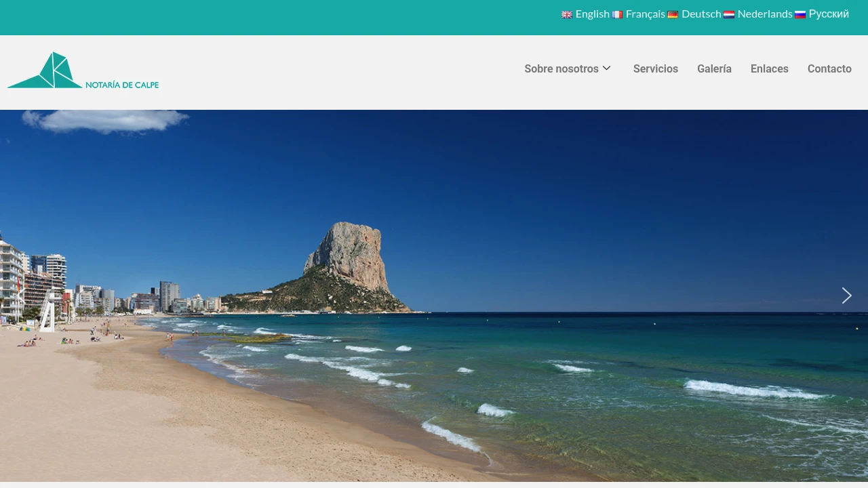Viewport: 868px width, 488px height.
Task: Go to the Contacto page
Action: [x=829, y=69]
